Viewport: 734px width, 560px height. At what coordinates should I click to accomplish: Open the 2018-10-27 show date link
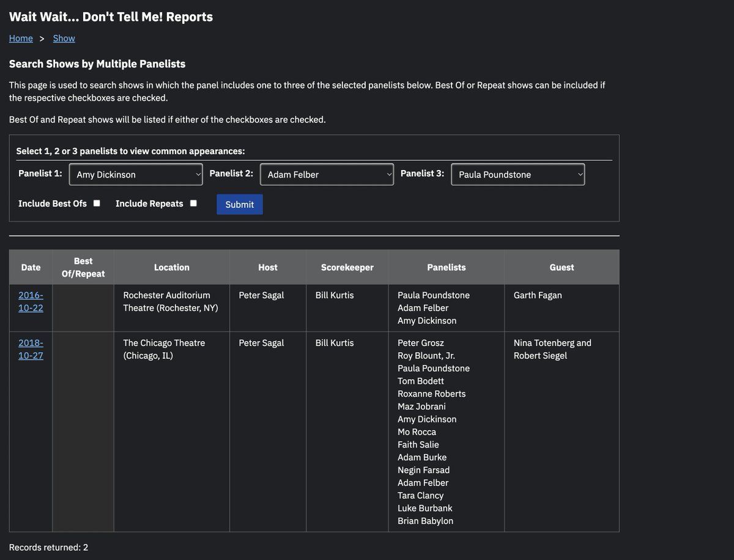[x=31, y=349]
